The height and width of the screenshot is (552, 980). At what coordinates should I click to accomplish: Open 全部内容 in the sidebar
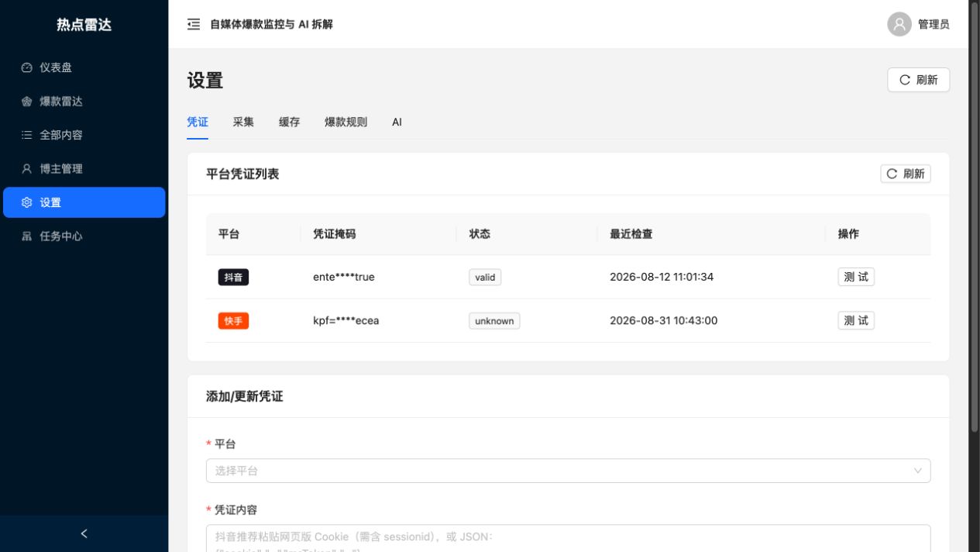pos(84,135)
